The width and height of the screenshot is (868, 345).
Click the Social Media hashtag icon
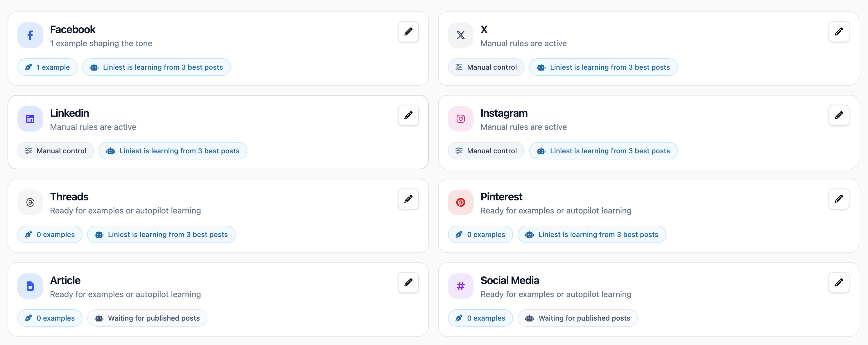coord(460,286)
